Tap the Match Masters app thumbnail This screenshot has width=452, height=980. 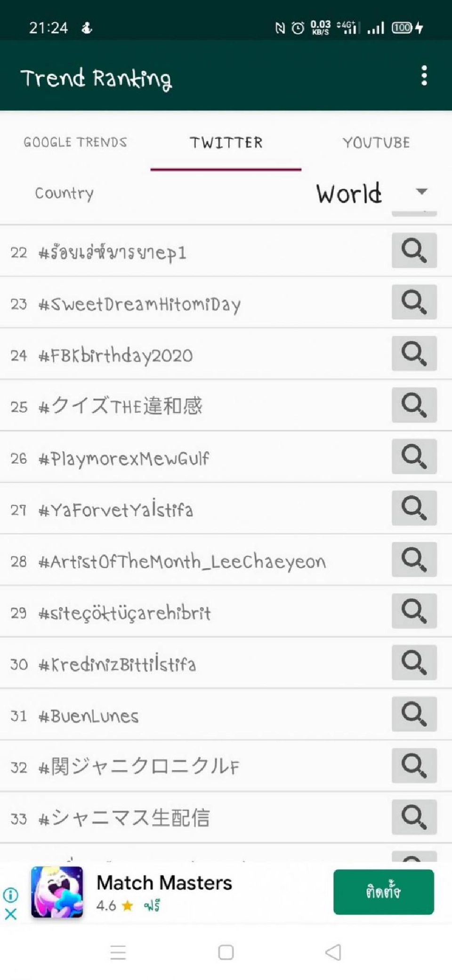pos(57,892)
